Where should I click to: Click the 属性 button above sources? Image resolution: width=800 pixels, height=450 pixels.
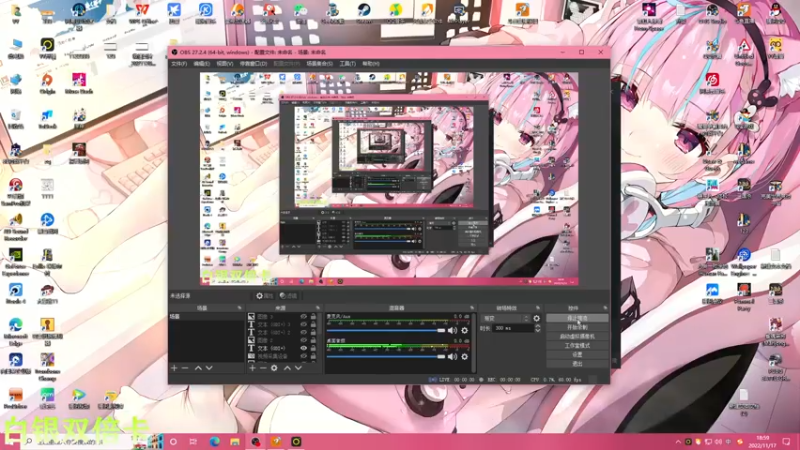[264, 296]
